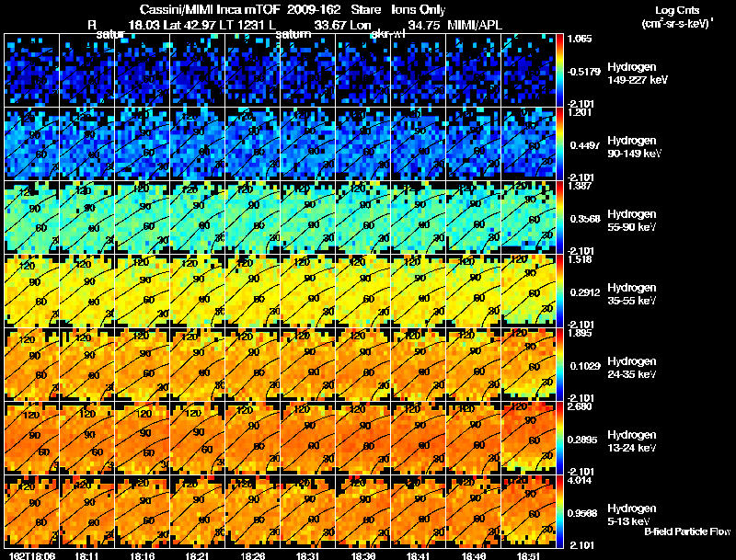
Task: Select the colorbar maximum value '1.387'
Action: [x=580, y=186]
